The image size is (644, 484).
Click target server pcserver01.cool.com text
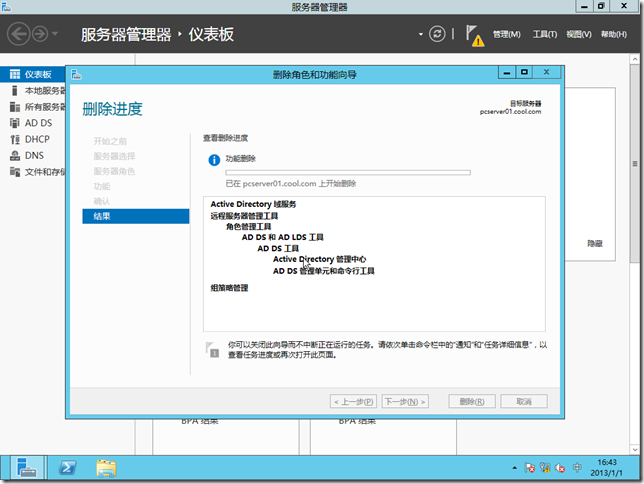[x=511, y=112]
